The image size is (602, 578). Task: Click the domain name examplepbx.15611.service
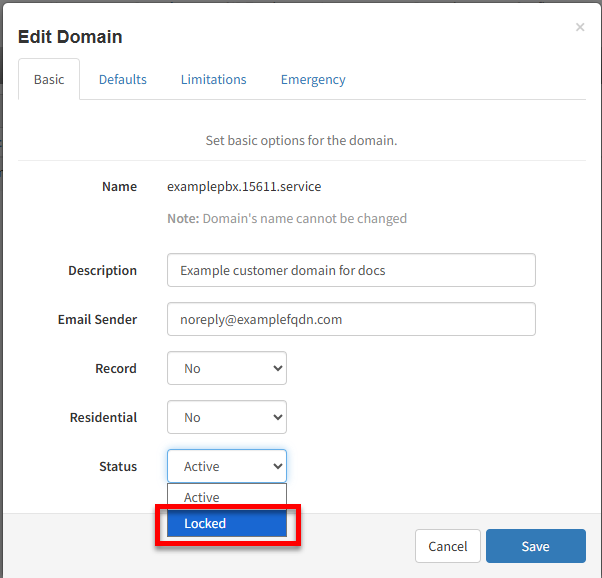pyautogui.click(x=244, y=187)
